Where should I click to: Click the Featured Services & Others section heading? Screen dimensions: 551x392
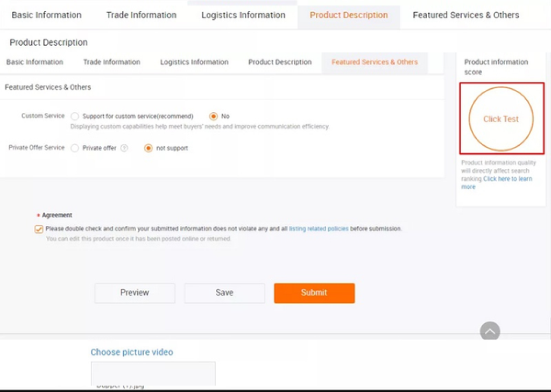(x=48, y=87)
